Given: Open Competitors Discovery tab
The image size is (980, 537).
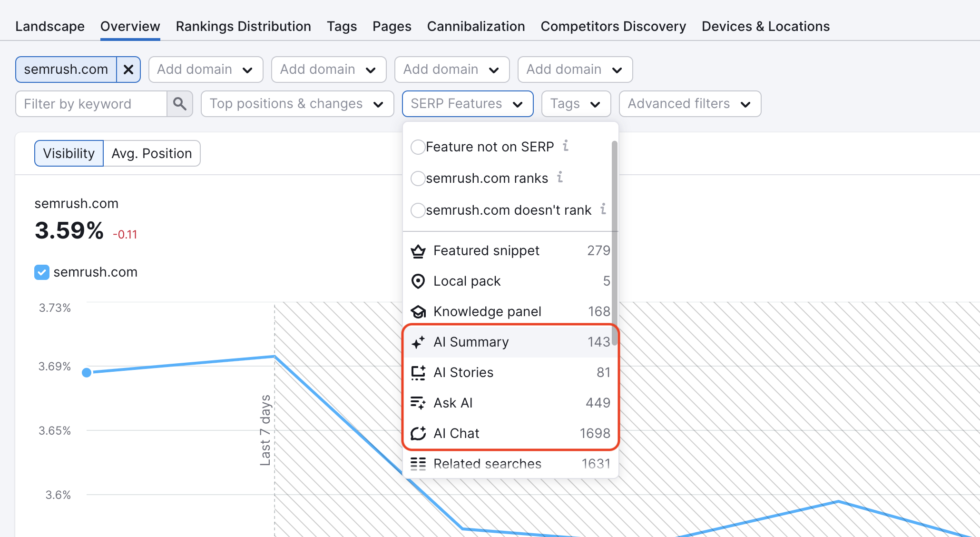Looking at the screenshot, I should point(613,26).
